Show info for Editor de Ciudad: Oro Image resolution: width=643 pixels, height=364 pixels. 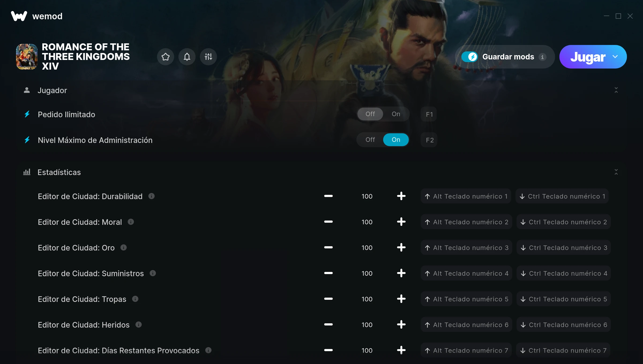124,248
